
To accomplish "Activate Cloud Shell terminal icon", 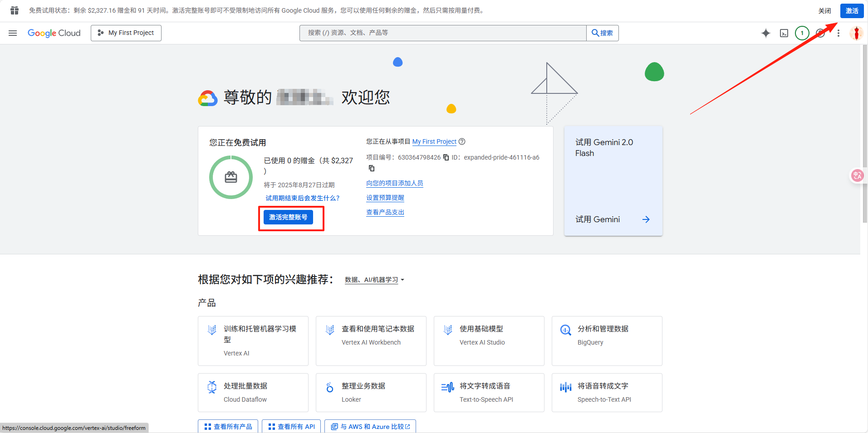I will point(784,33).
